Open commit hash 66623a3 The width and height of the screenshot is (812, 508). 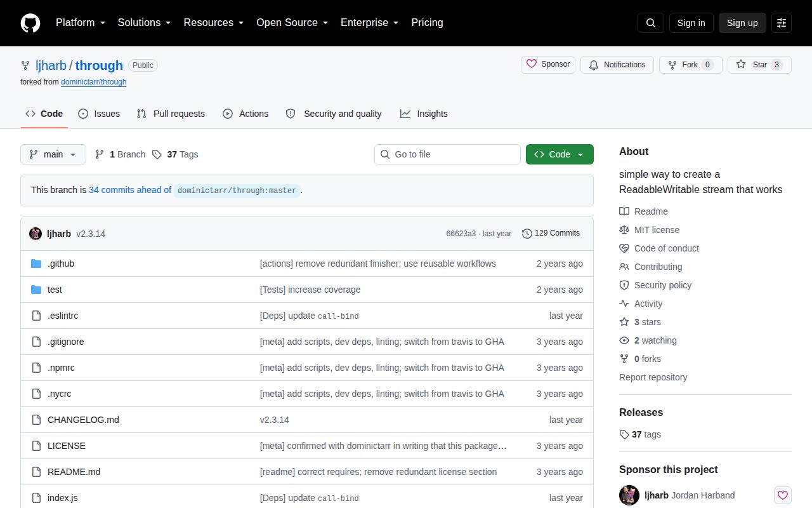(x=461, y=234)
